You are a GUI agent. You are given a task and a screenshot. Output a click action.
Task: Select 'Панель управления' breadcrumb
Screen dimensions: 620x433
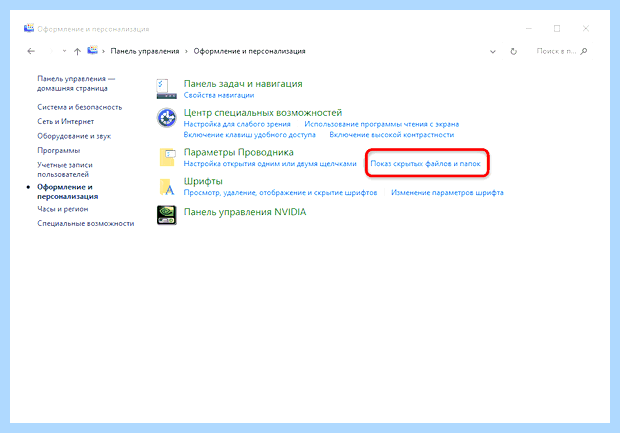tap(145, 51)
